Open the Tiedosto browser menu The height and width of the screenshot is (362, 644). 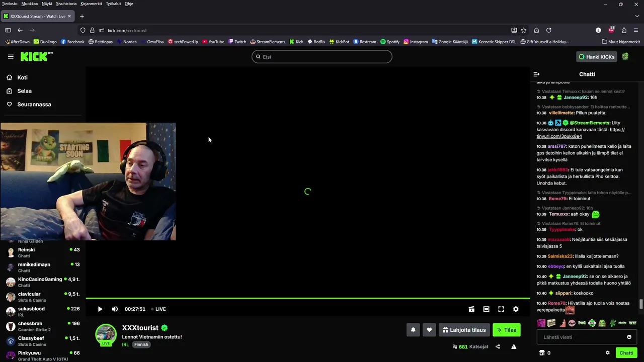[x=10, y=4]
